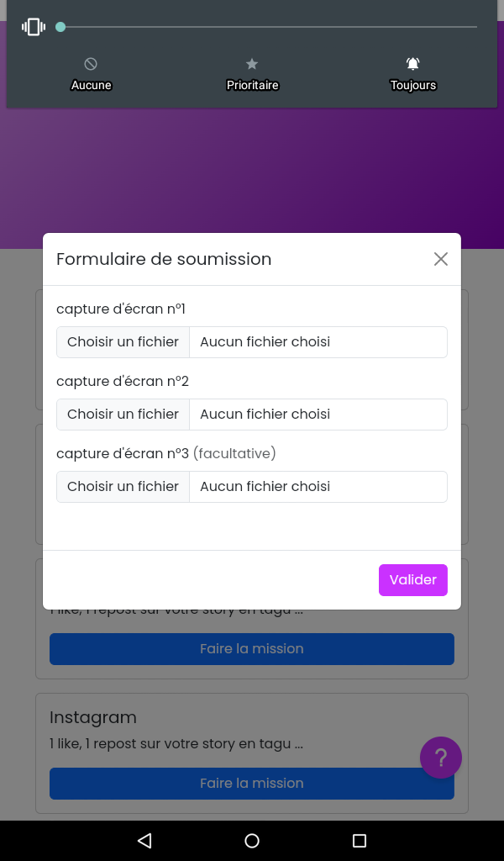
Task: Select the Toujours bell icon
Action: click(x=413, y=64)
